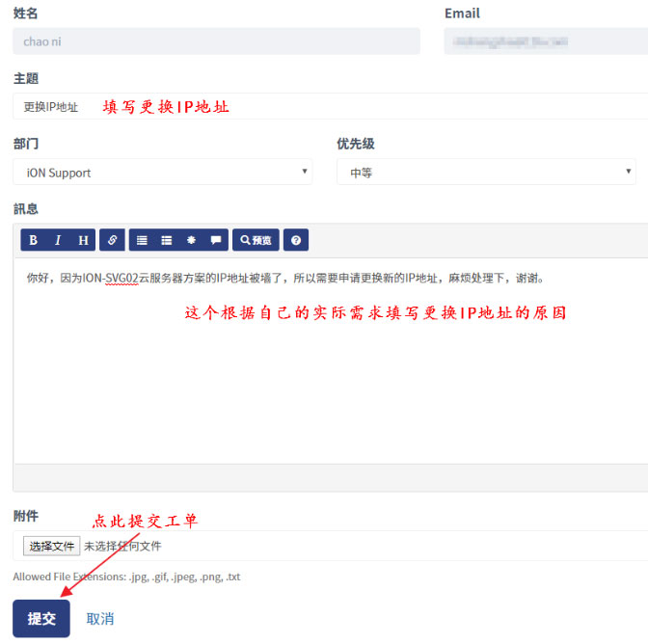
Task: Click the Email address field
Action: (x=545, y=41)
